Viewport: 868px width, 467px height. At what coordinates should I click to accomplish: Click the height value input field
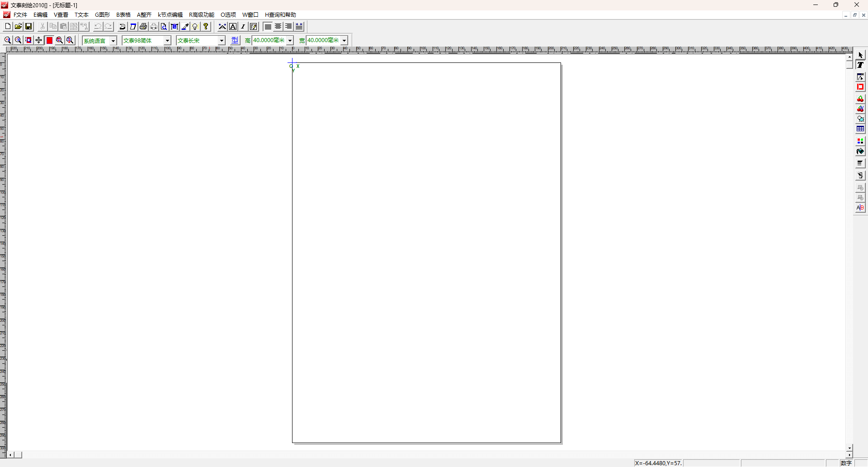269,41
